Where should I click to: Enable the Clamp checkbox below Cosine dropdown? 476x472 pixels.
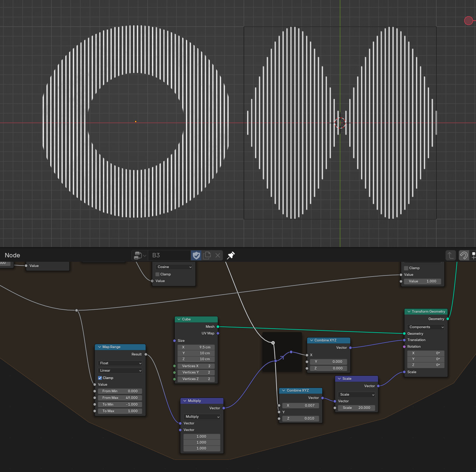coord(157,274)
